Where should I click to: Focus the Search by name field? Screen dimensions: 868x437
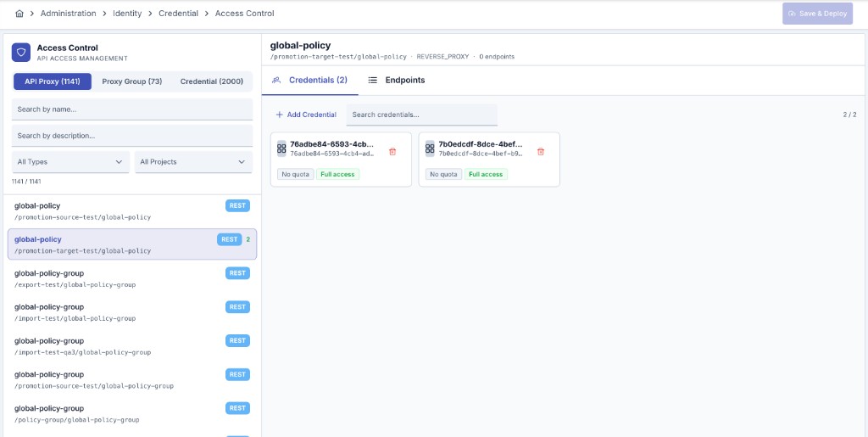coord(131,109)
